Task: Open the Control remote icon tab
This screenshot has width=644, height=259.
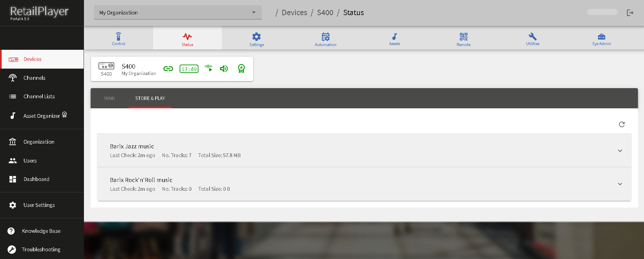Action: pyautogui.click(x=119, y=39)
